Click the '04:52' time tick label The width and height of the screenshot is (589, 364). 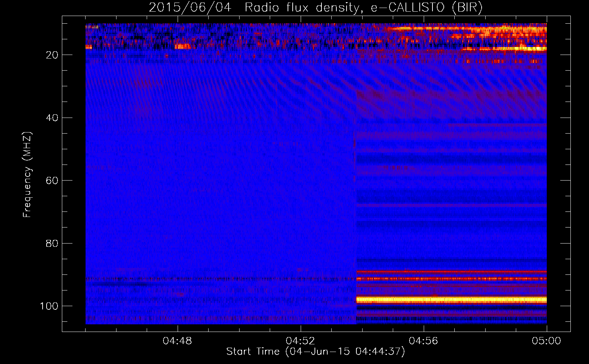pyautogui.click(x=300, y=341)
